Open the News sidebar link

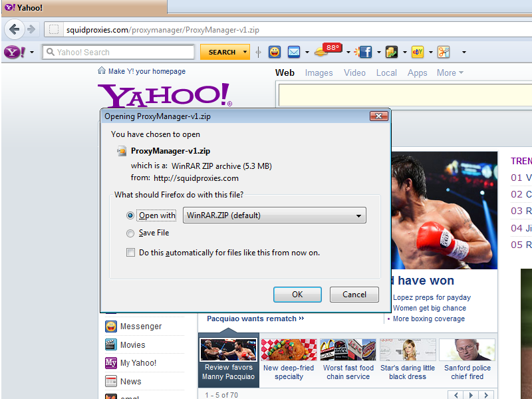(130, 381)
